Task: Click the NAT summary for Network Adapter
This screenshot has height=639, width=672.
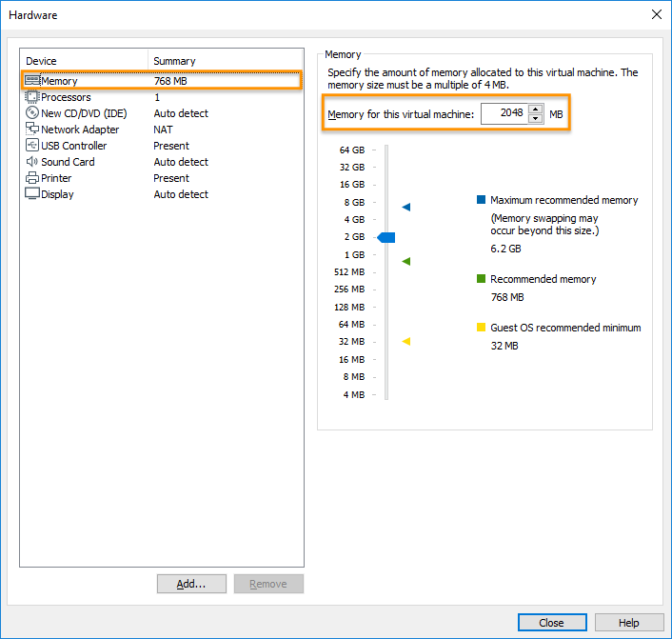Action: (x=164, y=130)
